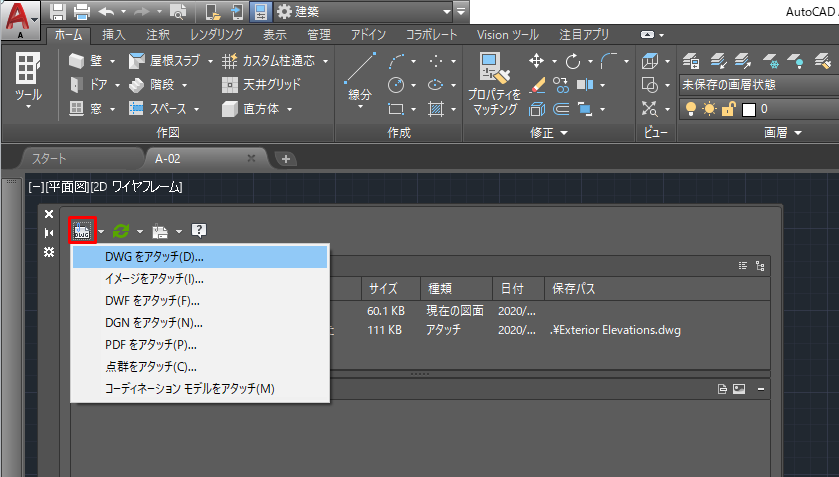Switch to the 注釈 ribbon tab
The image size is (839, 477).
pyautogui.click(x=158, y=35)
